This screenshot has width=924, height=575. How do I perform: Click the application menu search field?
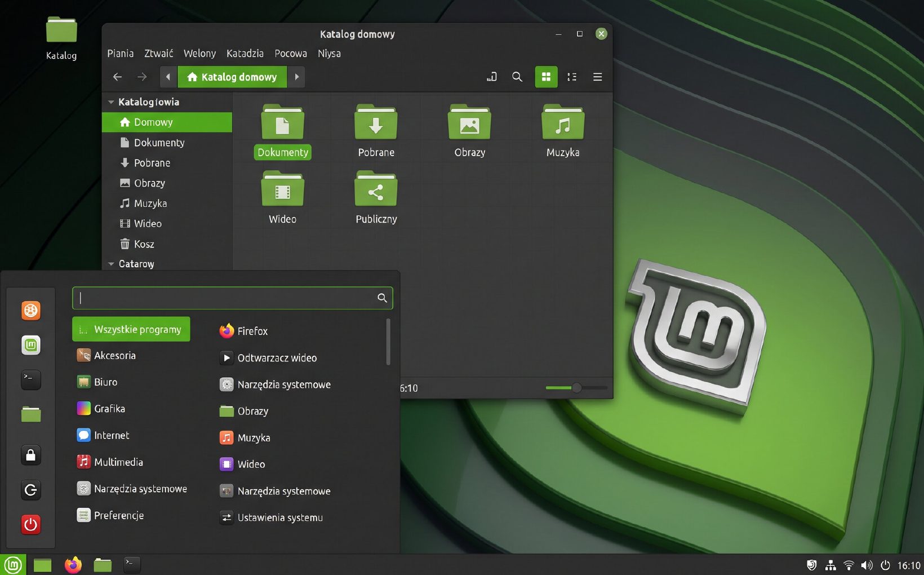[x=232, y=298]
